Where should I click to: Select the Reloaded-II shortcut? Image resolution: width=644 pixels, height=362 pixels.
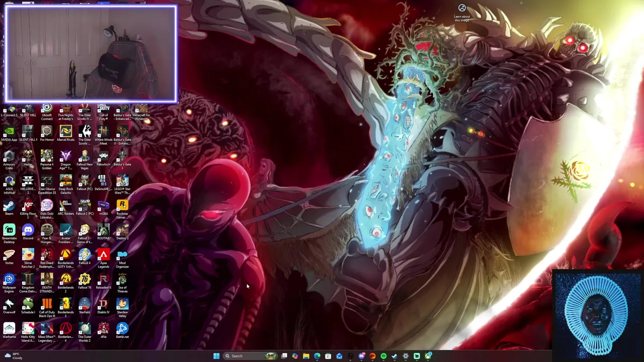[103, 282]
